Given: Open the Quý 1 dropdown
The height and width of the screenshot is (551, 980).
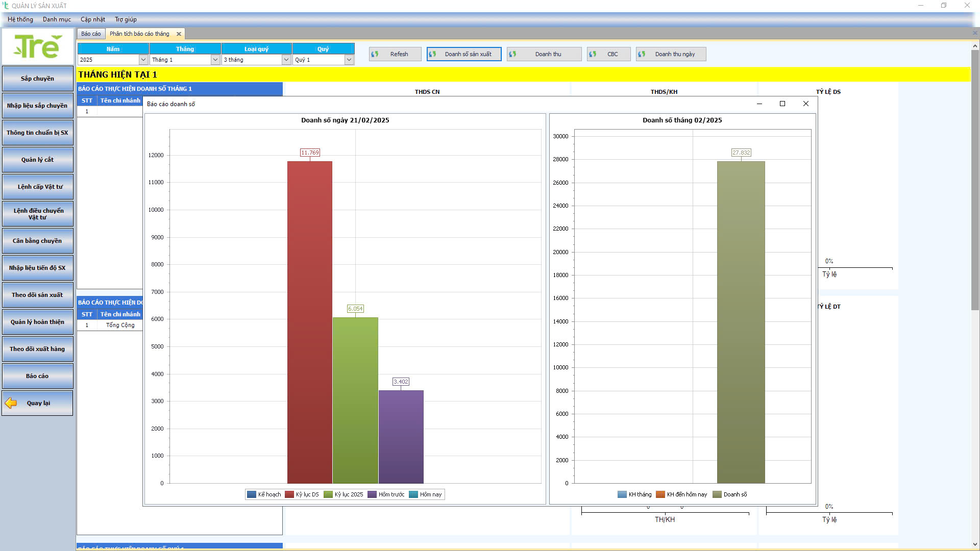Looking at the screenshot, I should click(x=349, y=60).
